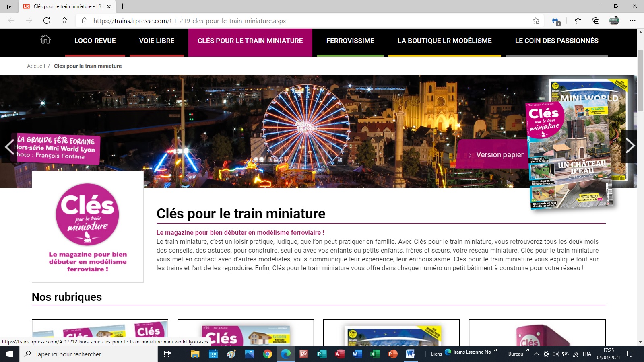This screenshot has width=644, height=362.
Task: Click the round pink Clés logo image
Action: click(x=87, y=214)
